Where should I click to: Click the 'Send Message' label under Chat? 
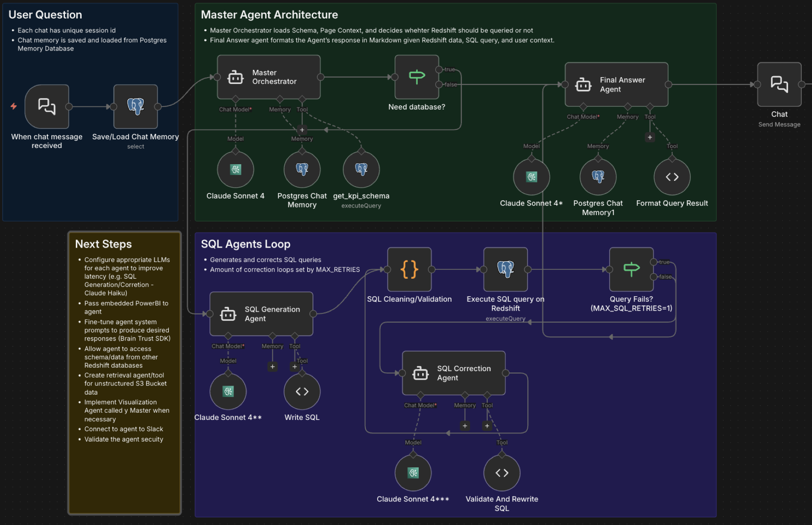coord(780,124)
